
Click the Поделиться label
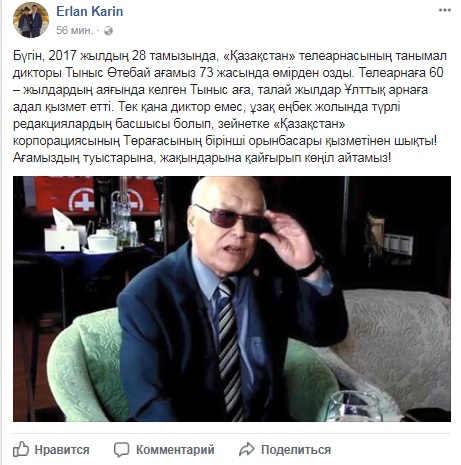[296, 450]
